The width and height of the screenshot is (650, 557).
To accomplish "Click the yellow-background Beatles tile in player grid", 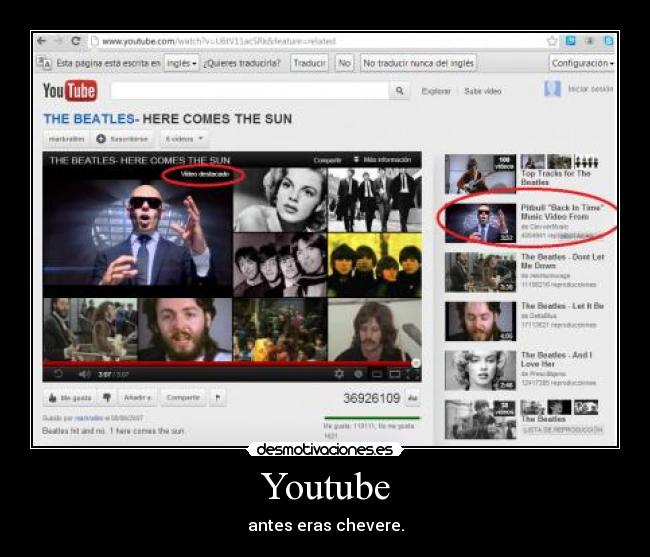I will 375,265.
